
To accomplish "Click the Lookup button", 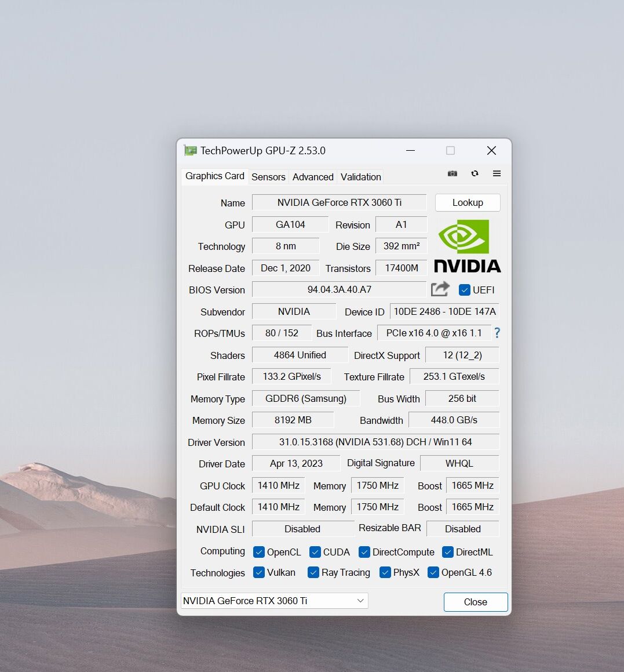I will [468, 203].
